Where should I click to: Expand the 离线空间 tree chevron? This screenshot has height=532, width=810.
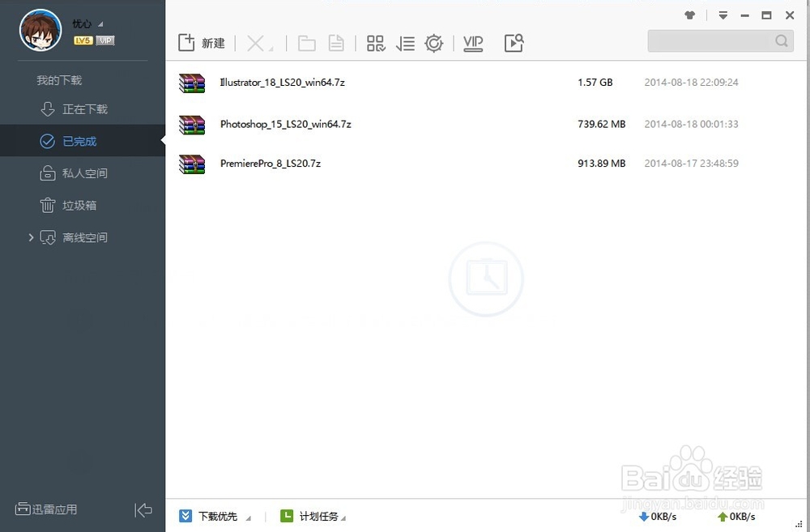[x=31, y=237]
